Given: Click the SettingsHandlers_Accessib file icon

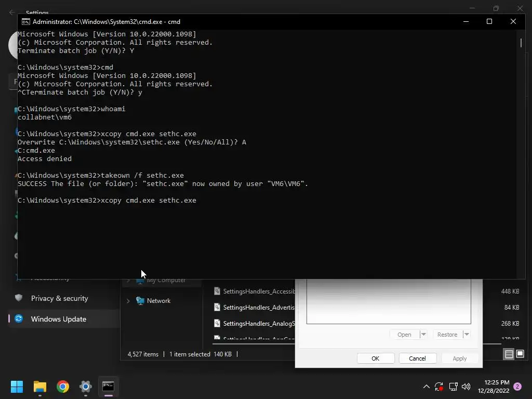Looking at the screenshot, I should click(x=217, y=291).
